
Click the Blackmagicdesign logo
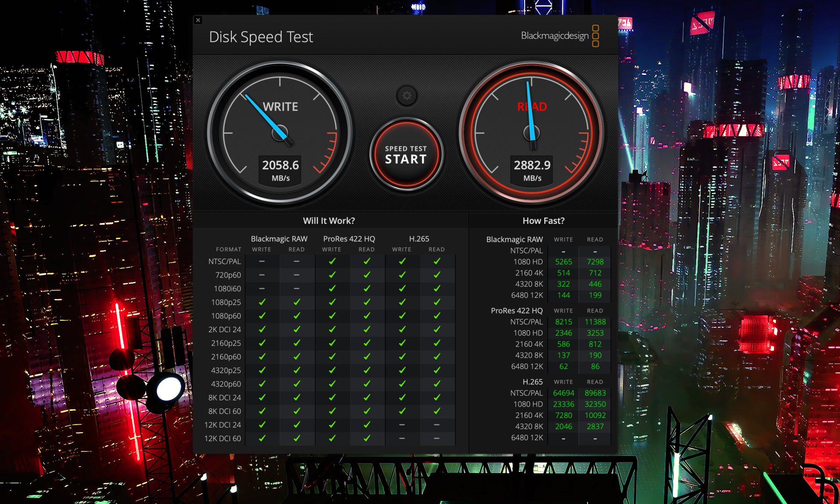click(x=560, y=35)
